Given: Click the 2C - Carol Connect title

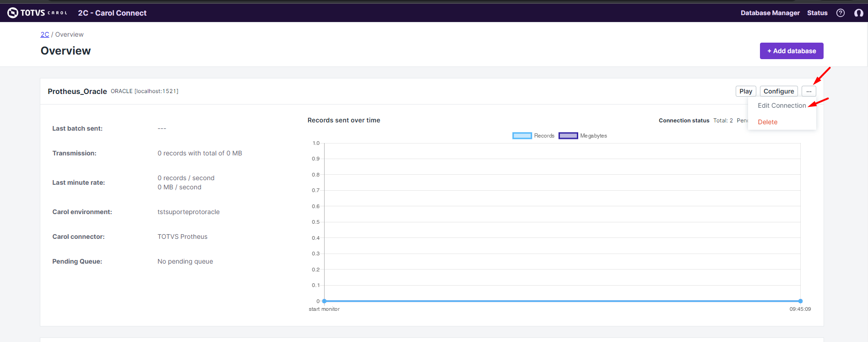Looking at the screenshot, I should point(112,13).
